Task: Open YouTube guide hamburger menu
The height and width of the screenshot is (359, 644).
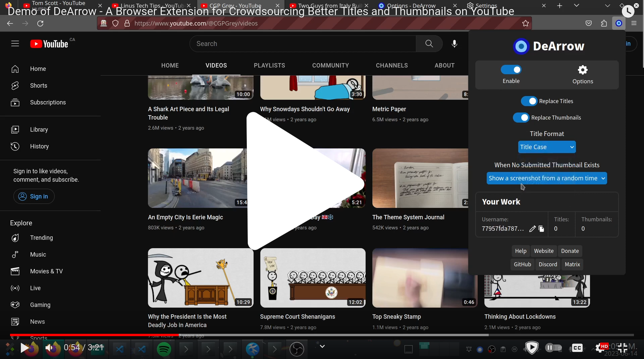Action: pyautogui.click(x=15, y=44)
